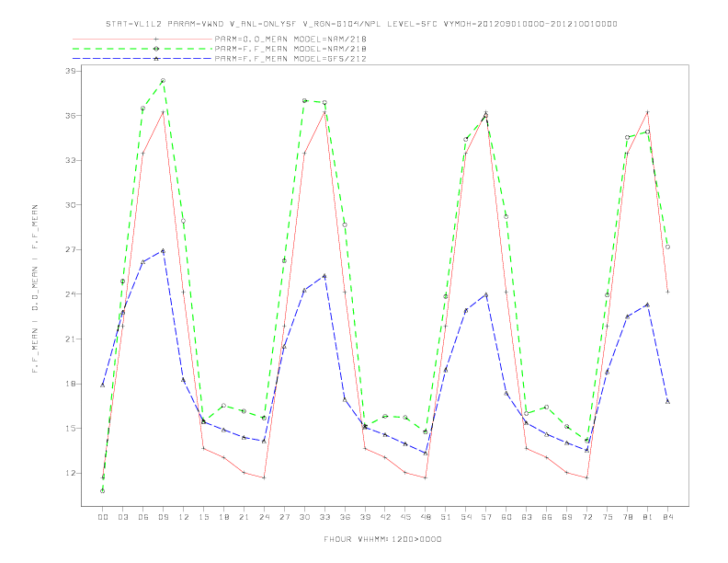Click y-axis tick value 27
The image size is (728, 563).
coord(70,250)
